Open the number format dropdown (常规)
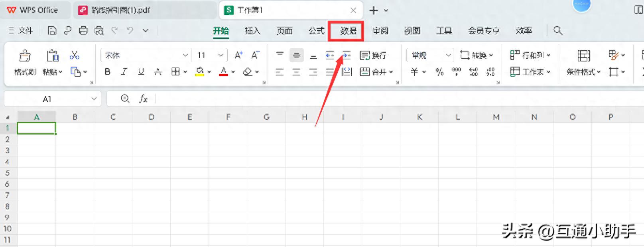 tap(448, 55)
